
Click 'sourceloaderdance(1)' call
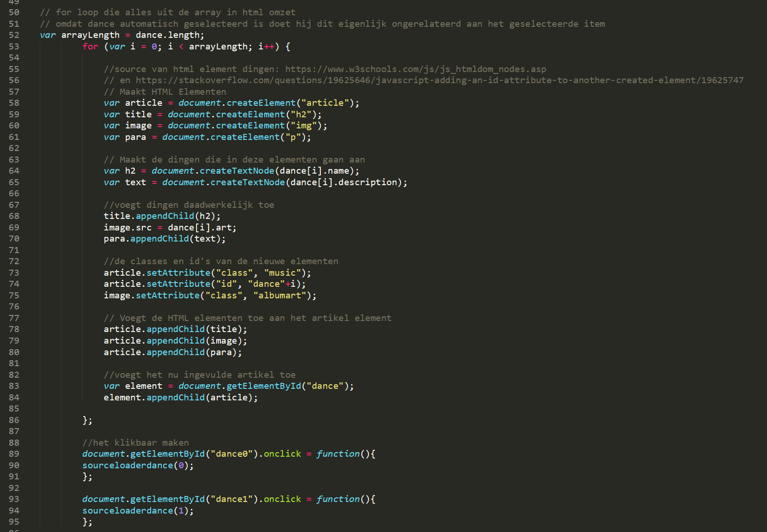pyautogui.click(x=138, y=511)
